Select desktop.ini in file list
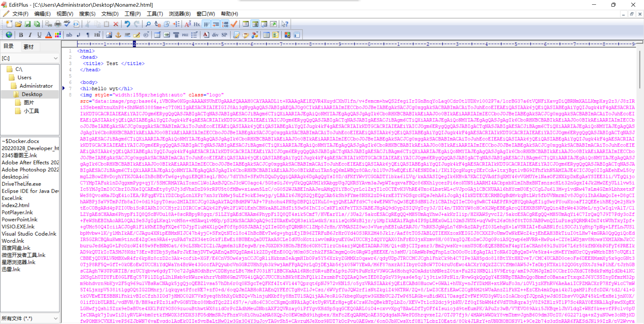This screenshot has height=324, width=644. (15, 177)
